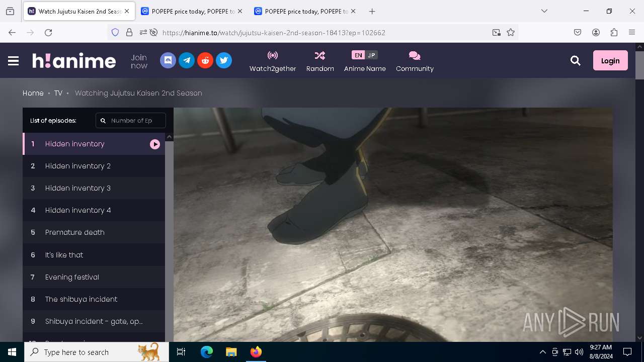
Task: Open the TV breadcrumb link
Action: click(x=58, y=93)
